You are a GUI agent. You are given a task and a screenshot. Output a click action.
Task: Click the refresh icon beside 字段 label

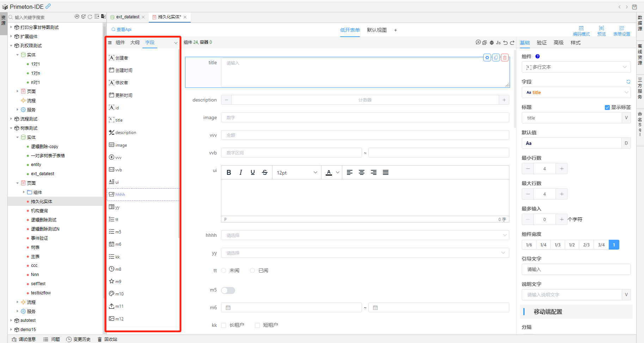pos(628,82)
